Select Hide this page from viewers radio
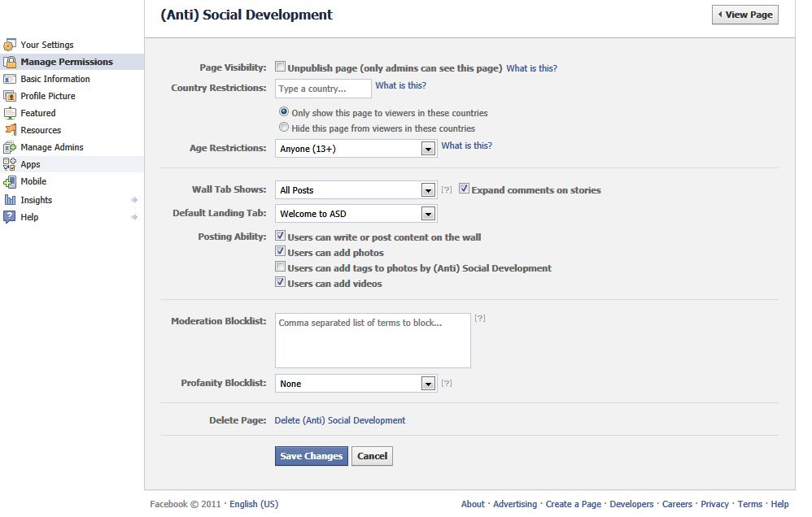The height and width of the screenshot is (517, 812). [284, 127]
